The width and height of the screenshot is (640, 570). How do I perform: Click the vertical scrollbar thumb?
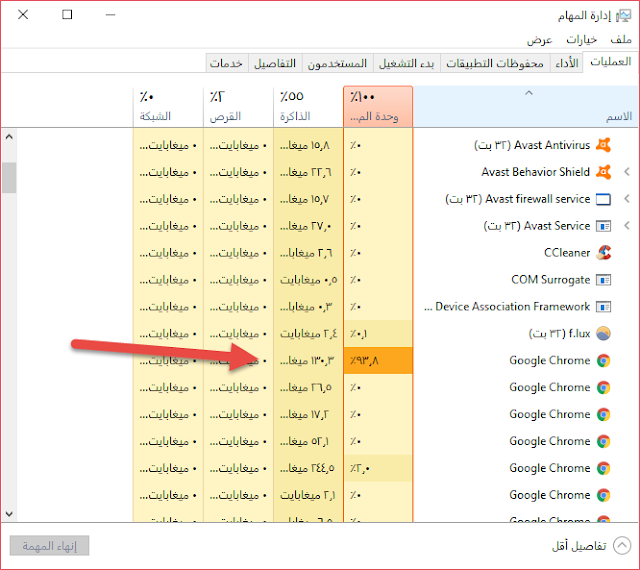coord(9,177)
